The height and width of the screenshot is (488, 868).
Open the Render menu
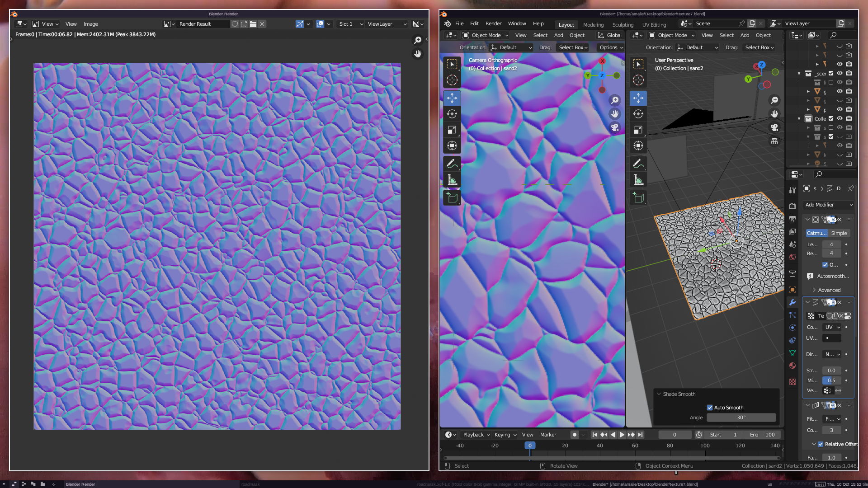[493, 23]
